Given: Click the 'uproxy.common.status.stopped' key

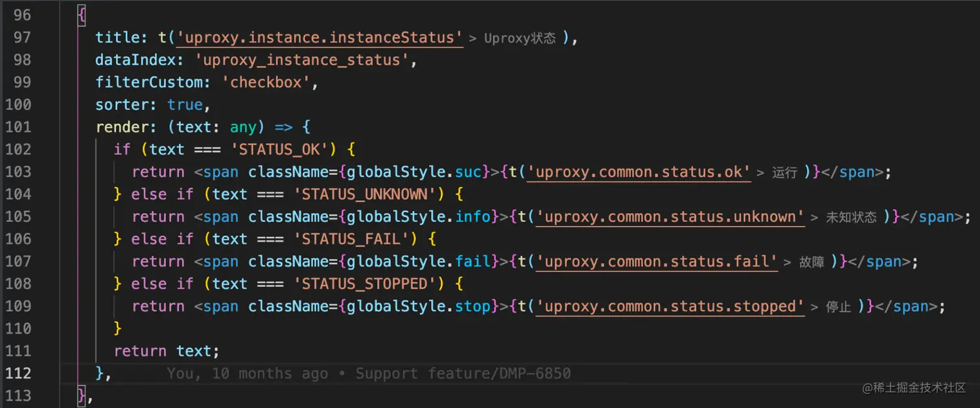Looking at the screenshot, I should click(x=671, y=306).
